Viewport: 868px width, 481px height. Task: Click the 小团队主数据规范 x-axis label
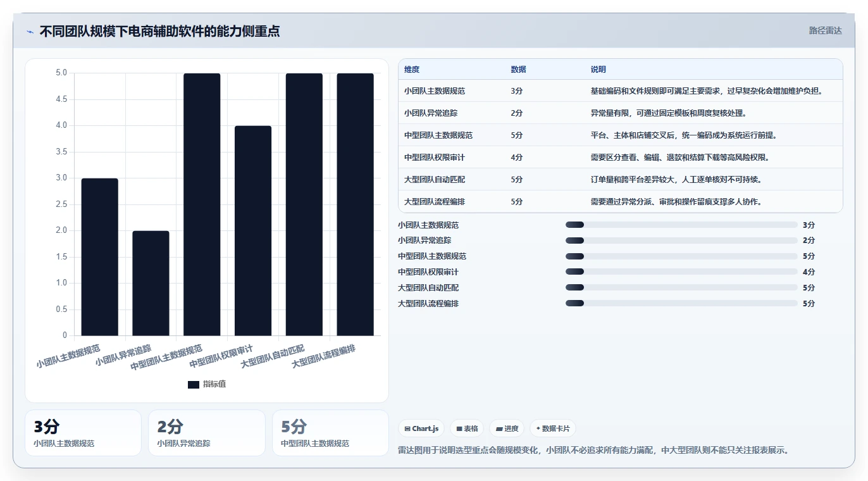[x=69, y=356]
